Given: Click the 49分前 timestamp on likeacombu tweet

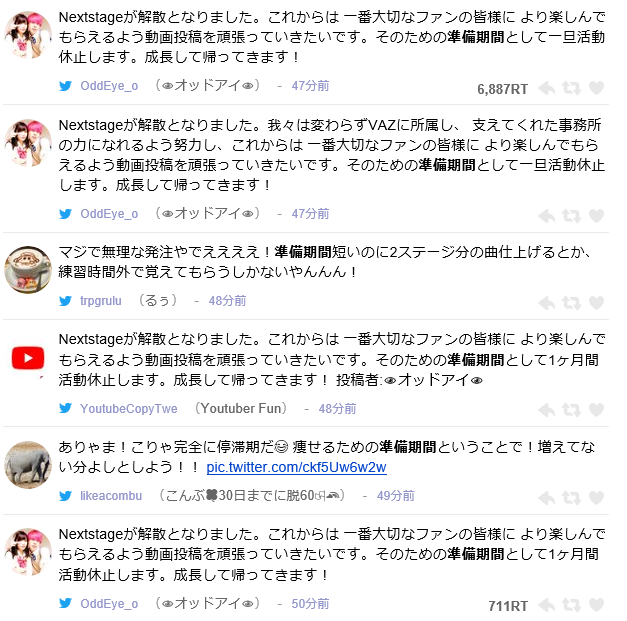Looking at the screenshot, I should (395, 496).
